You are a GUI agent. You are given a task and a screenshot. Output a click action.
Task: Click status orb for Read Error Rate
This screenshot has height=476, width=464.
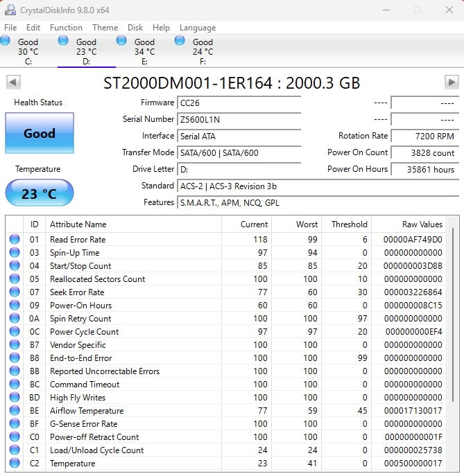[15, 239]
